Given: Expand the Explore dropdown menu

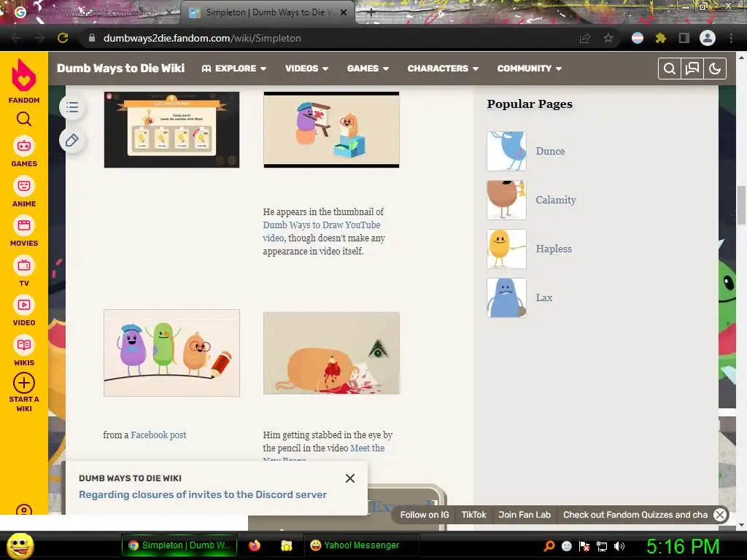Looking at the screenshot, I should coord(233,69).
